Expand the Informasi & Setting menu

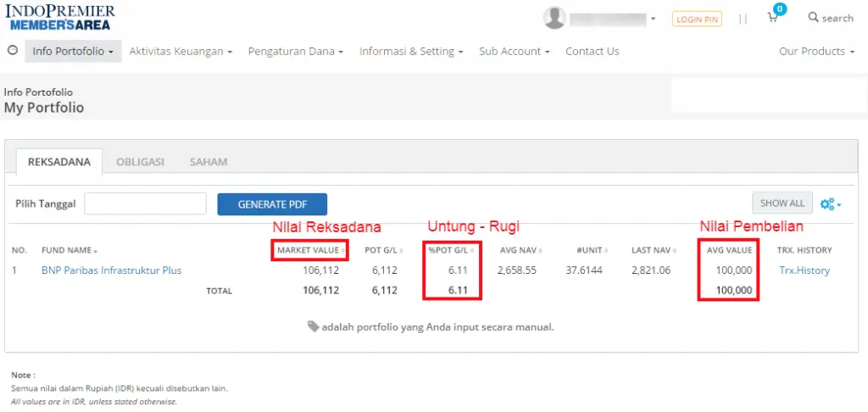(x=411, y=51)
